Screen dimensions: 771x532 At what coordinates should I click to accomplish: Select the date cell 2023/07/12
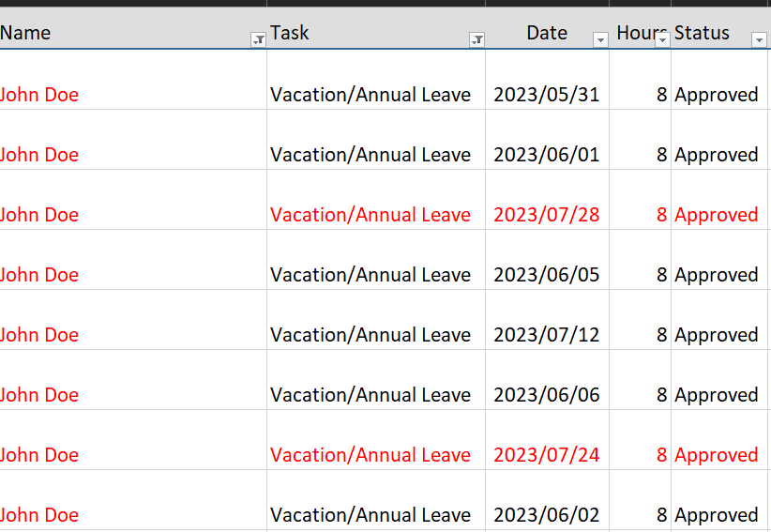point(546,335)
